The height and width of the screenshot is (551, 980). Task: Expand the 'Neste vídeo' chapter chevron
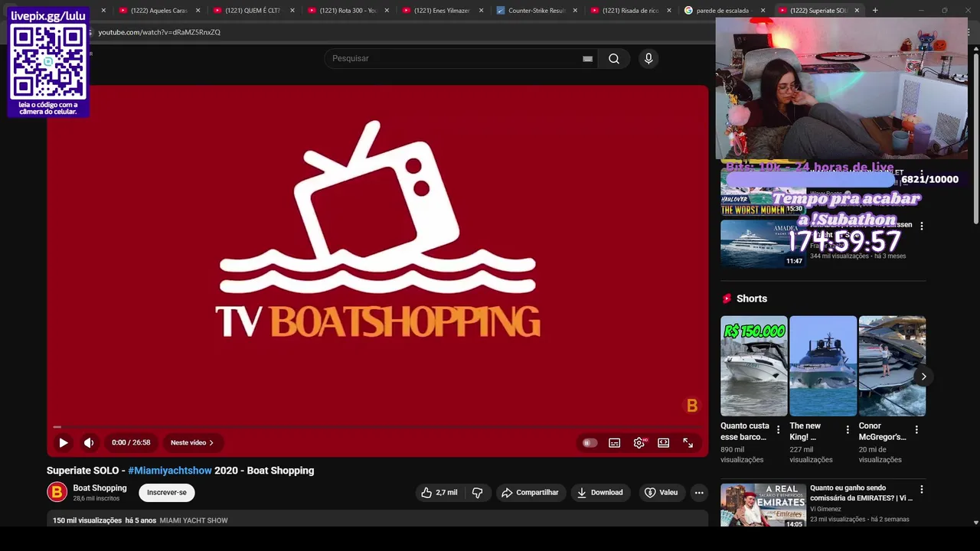pos(211,442)
